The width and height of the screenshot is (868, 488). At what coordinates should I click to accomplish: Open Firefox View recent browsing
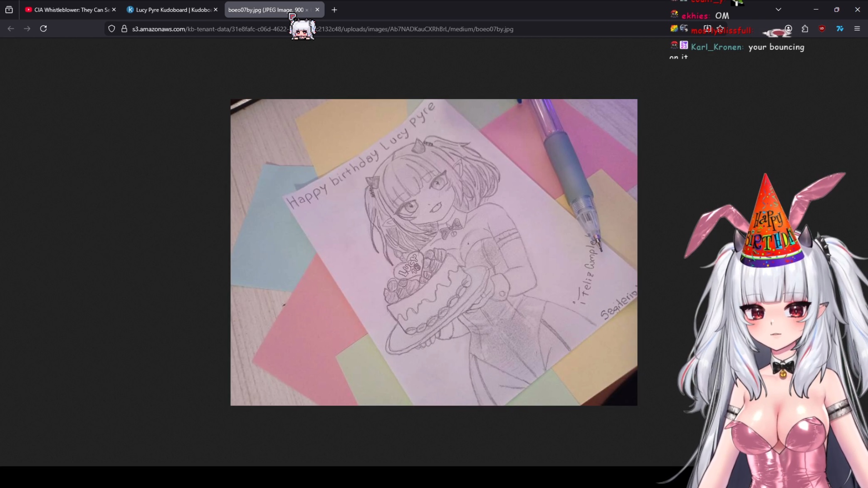[9, 10]
